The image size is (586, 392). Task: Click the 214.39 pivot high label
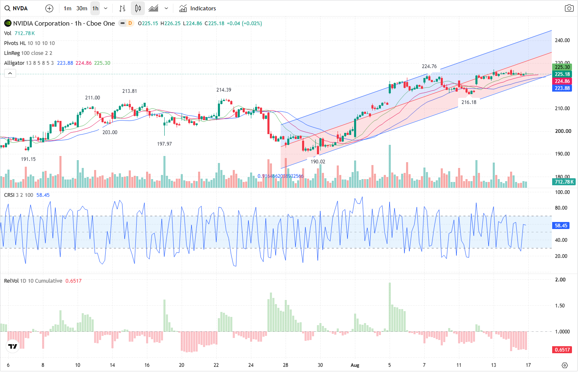[224, 90]
